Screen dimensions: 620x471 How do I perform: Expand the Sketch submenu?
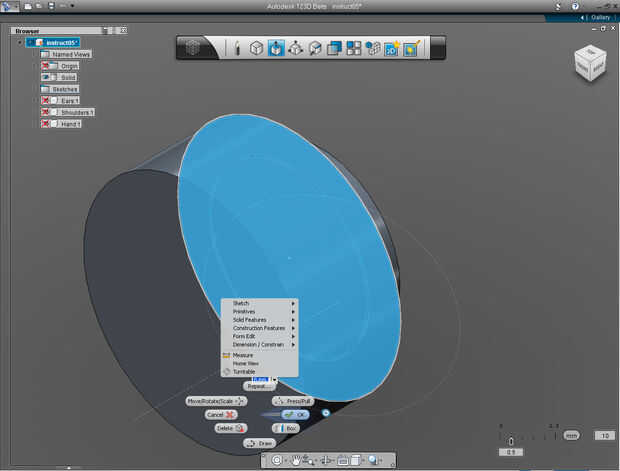[259, 303]
